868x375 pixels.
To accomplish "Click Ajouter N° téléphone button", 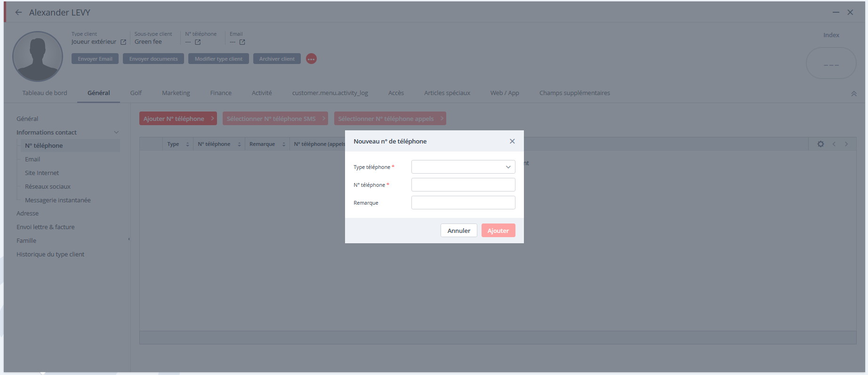I will pyautogui.click(x=178, y=119).
